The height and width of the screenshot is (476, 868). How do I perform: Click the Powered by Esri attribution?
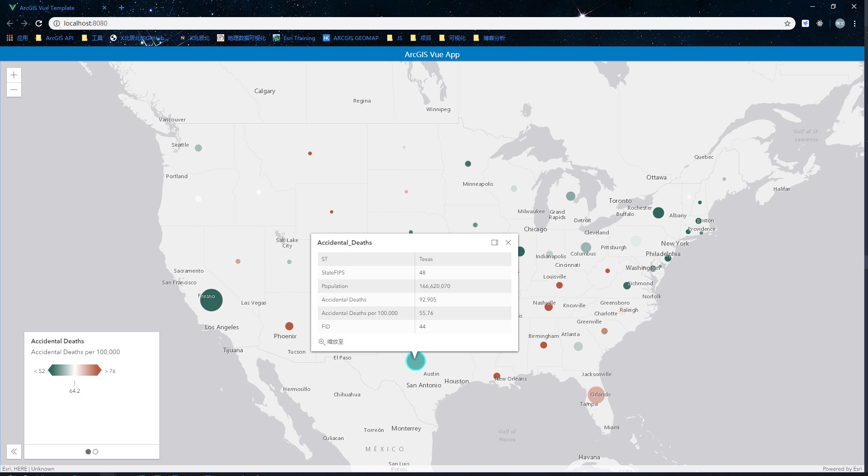(x=842, y=469)
